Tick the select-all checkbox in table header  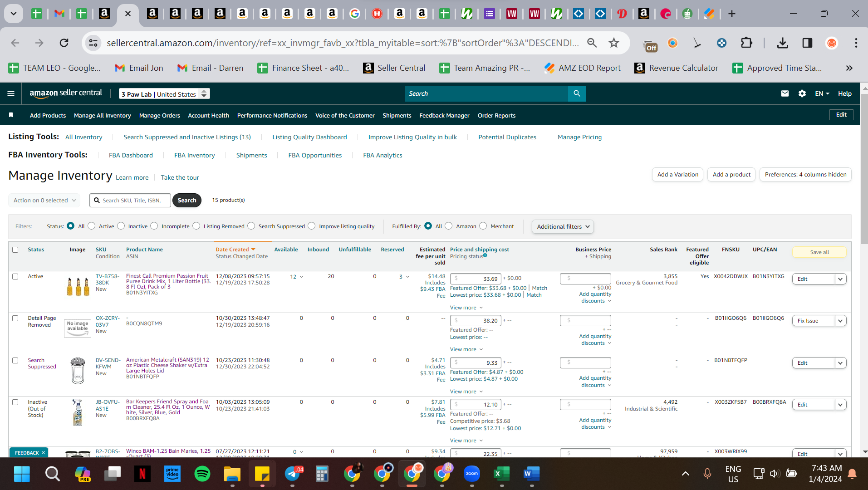[15, 250]
